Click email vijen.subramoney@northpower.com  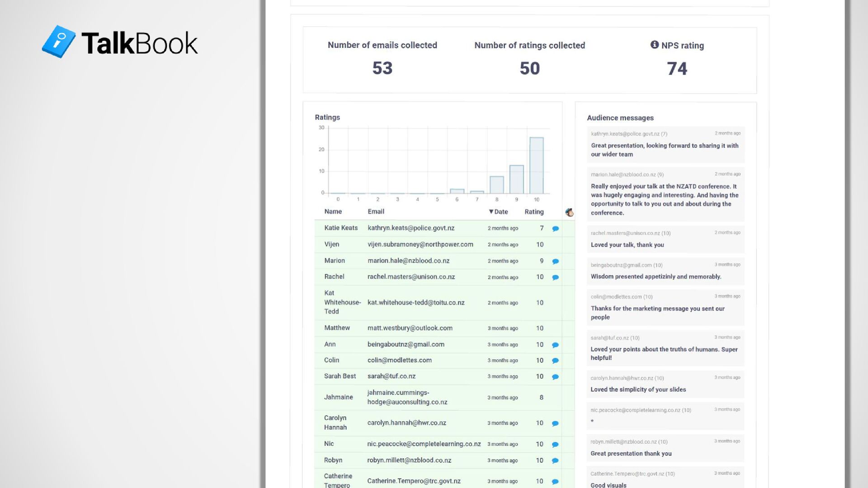[x=420, y=244]
